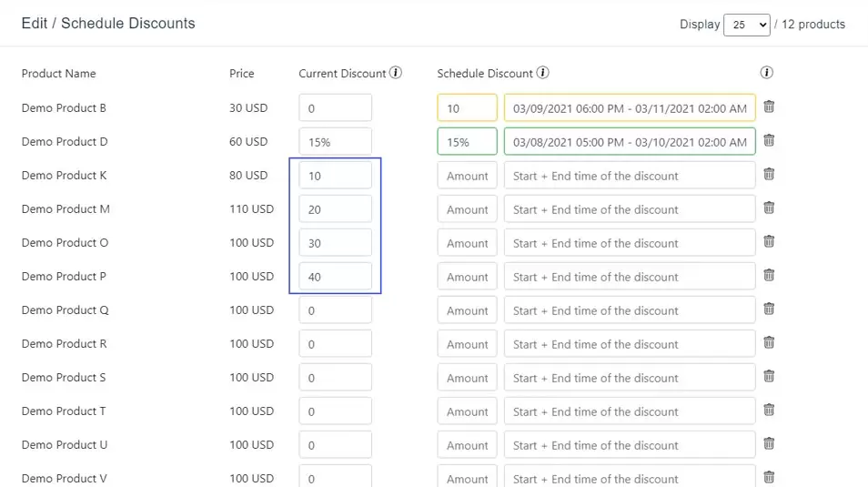
Task: Set schedule Amount for Demo Product R
Action: (468, 344)
